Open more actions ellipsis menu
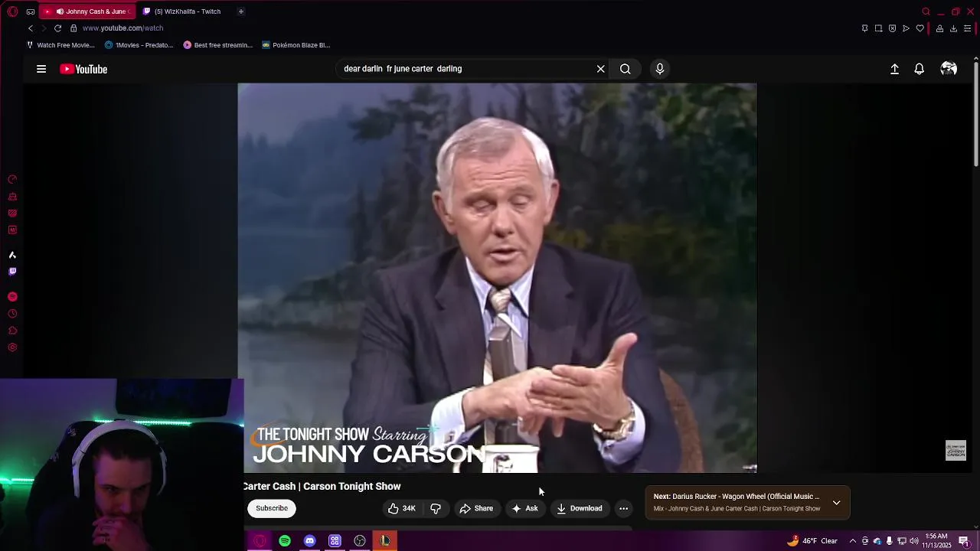The image size is (980, 551). click(x=623, y=508)
